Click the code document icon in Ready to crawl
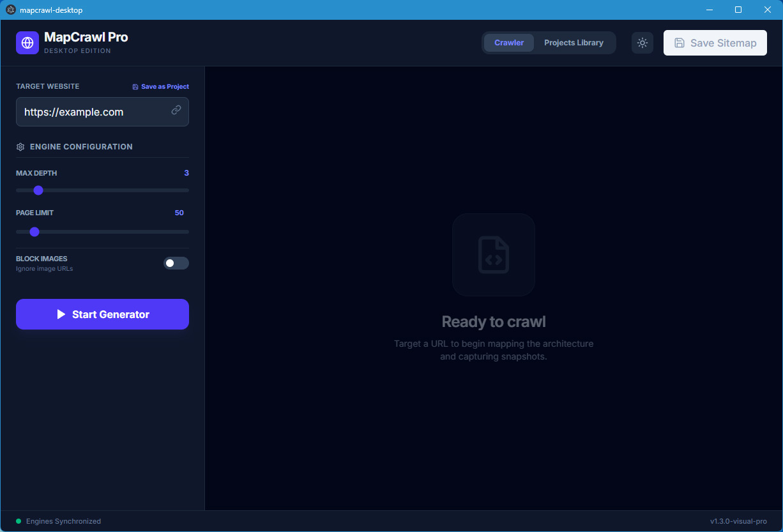Viewport: 783px width, 532px height. pos(493,254)
